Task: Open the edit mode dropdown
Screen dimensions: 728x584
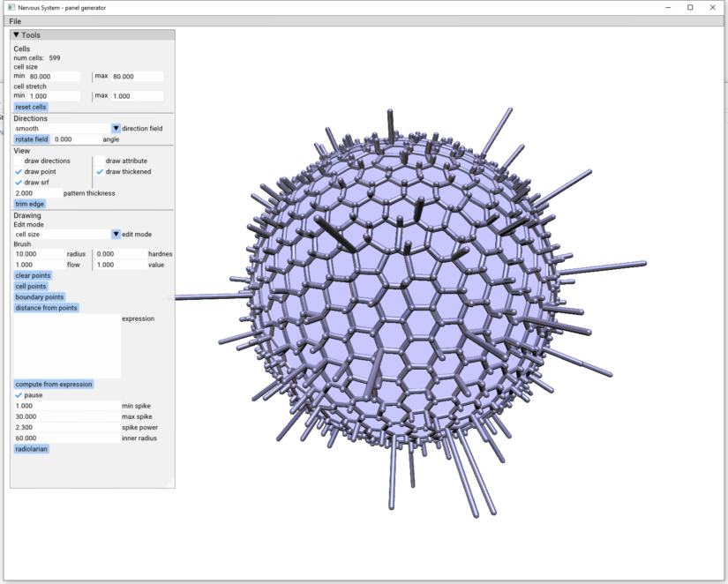Action: tap(116, 235)
